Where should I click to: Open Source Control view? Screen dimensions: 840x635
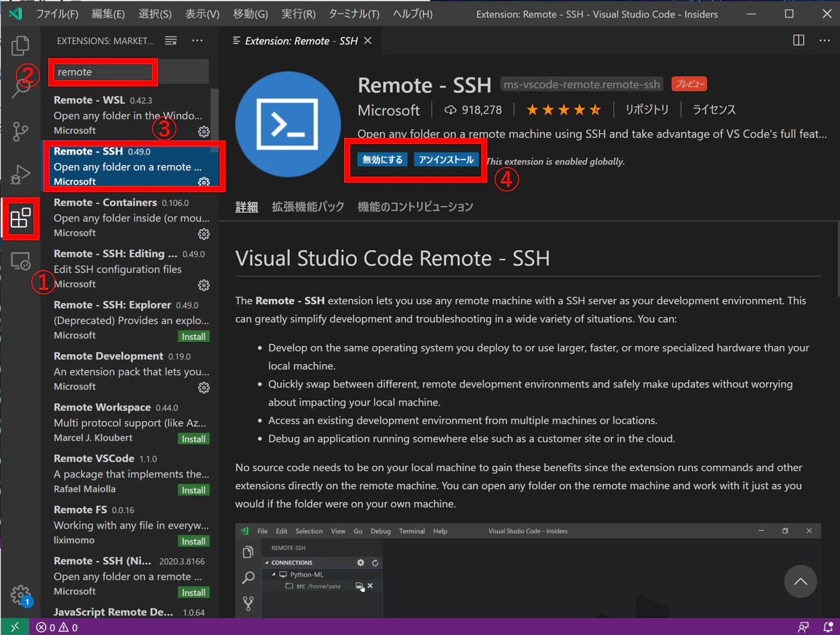[21, 131]
